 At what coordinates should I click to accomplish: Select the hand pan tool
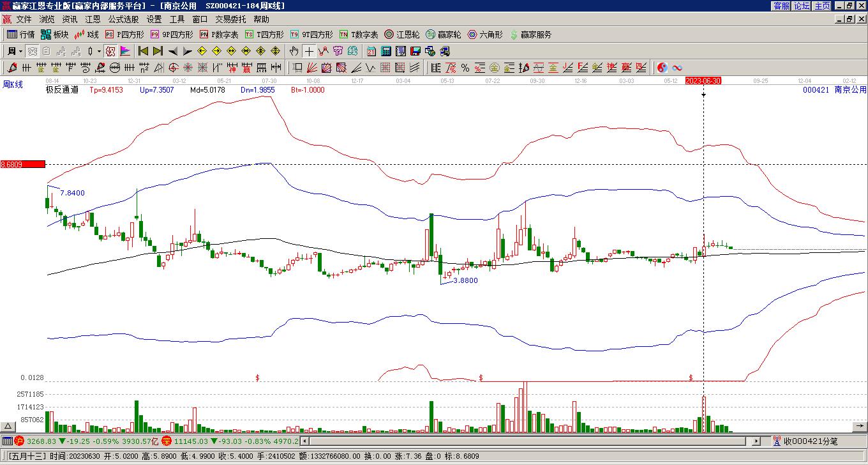tap(294, 51)
